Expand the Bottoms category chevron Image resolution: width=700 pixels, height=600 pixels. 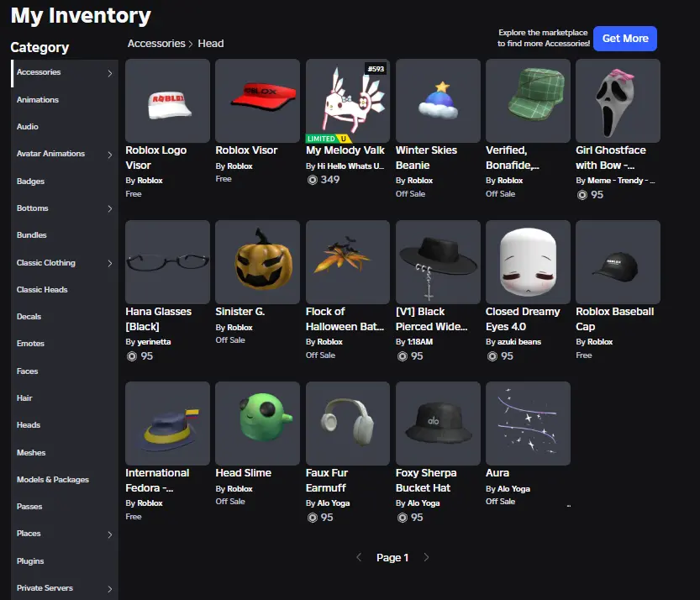pyautogui.click(x=110, y=208)
